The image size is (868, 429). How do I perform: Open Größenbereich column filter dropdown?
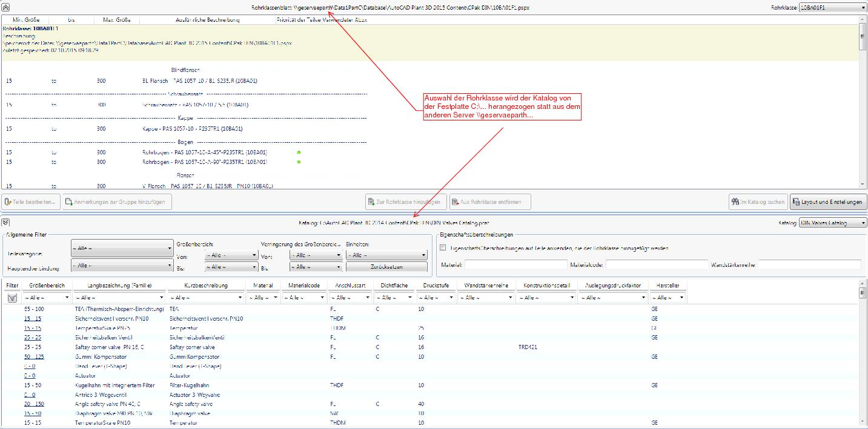click(x=46, y=298)
